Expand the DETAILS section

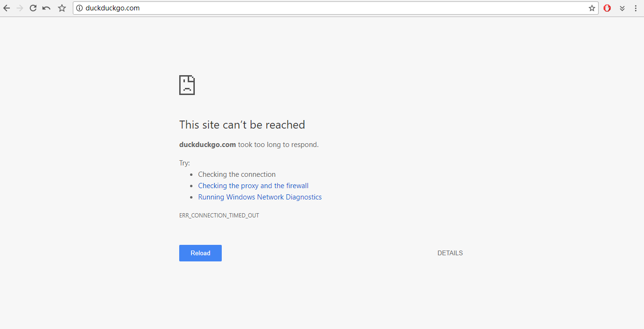pyautogui.click(x=450, y=253)
